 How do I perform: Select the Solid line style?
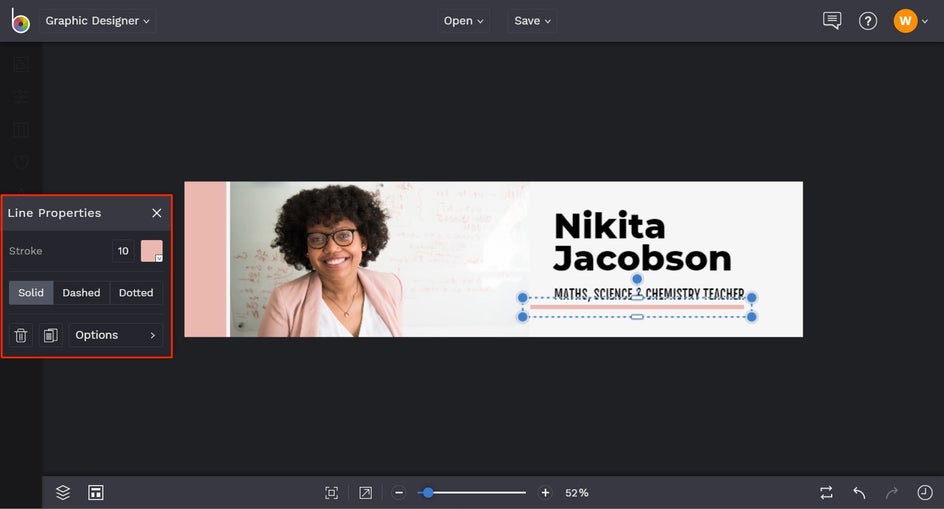(x=31, y=293)
